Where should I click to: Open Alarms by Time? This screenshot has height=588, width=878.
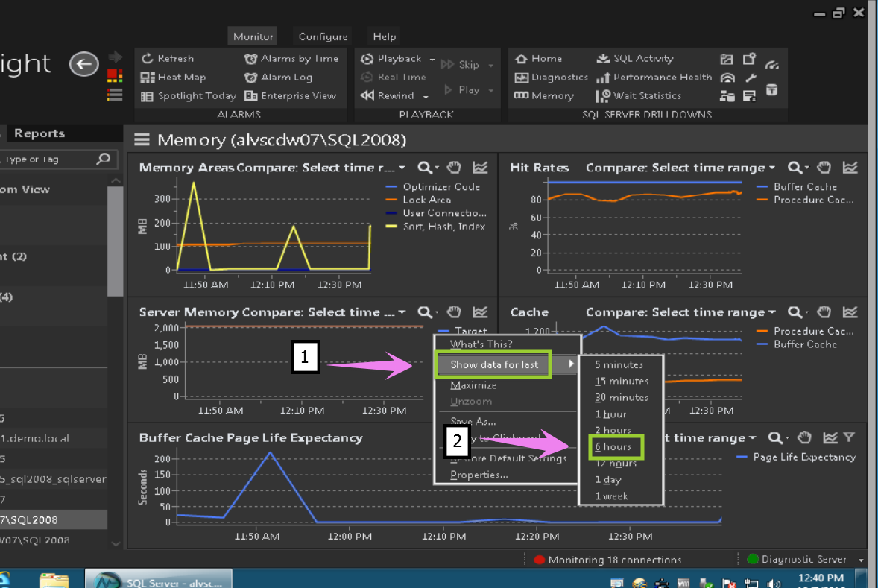(x=291, y=58)
